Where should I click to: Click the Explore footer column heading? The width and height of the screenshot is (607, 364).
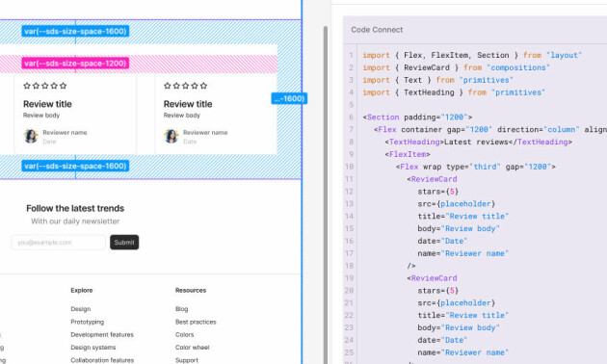click(82, 290)
